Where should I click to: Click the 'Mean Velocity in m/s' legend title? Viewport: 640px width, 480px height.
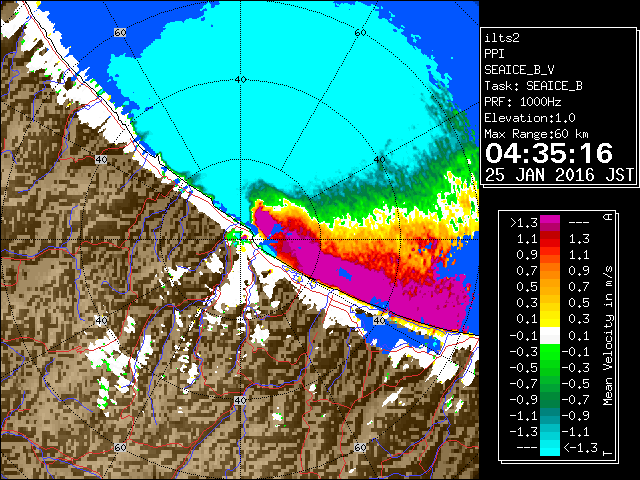pyautogui.click(x=608, y=335)
